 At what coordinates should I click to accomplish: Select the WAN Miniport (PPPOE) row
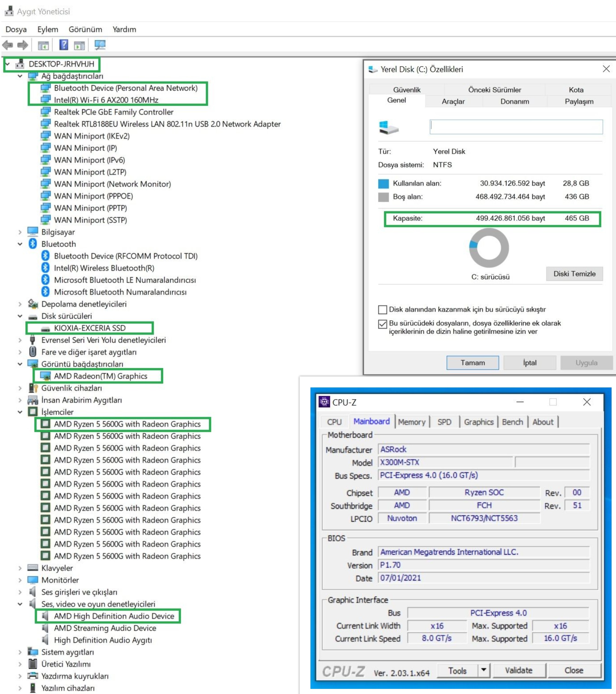point(93,196)
